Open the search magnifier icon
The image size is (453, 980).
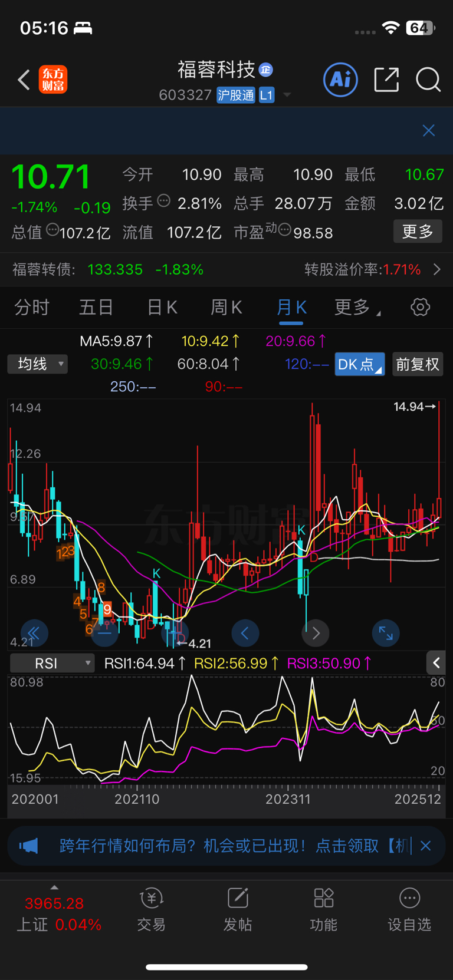point(428,80)
